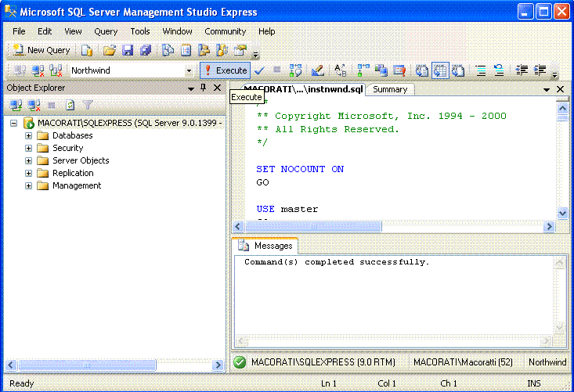Expand the Server Objects folder
This screenshot has width=574, height=392.
click(x=28, y=160)
